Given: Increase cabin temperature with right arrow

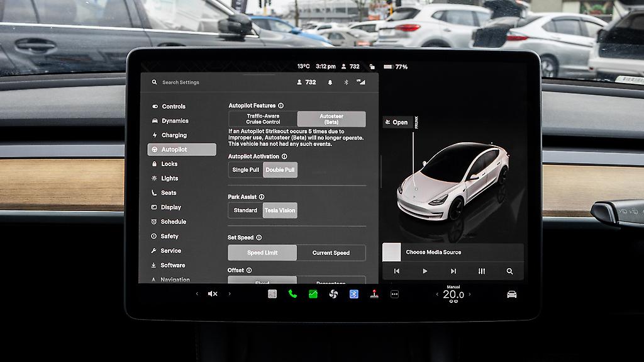Looking at the screenshot, I should [x=470, y=294].
